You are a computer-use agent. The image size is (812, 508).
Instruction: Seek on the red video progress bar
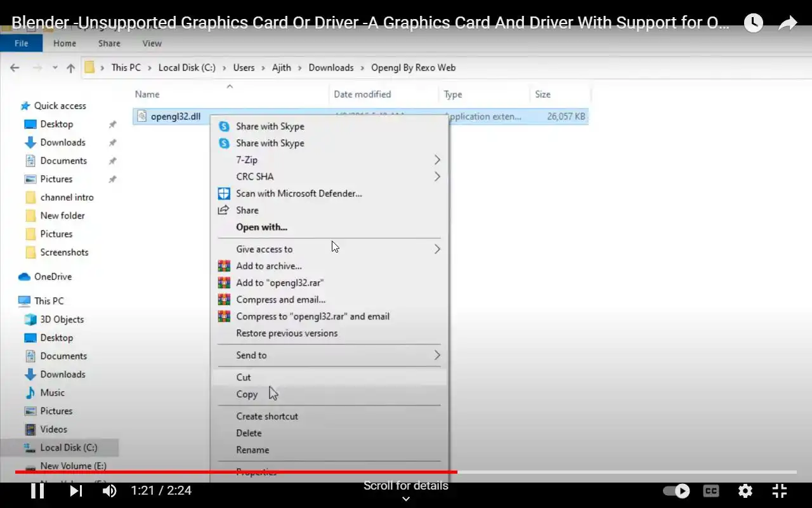236,472
